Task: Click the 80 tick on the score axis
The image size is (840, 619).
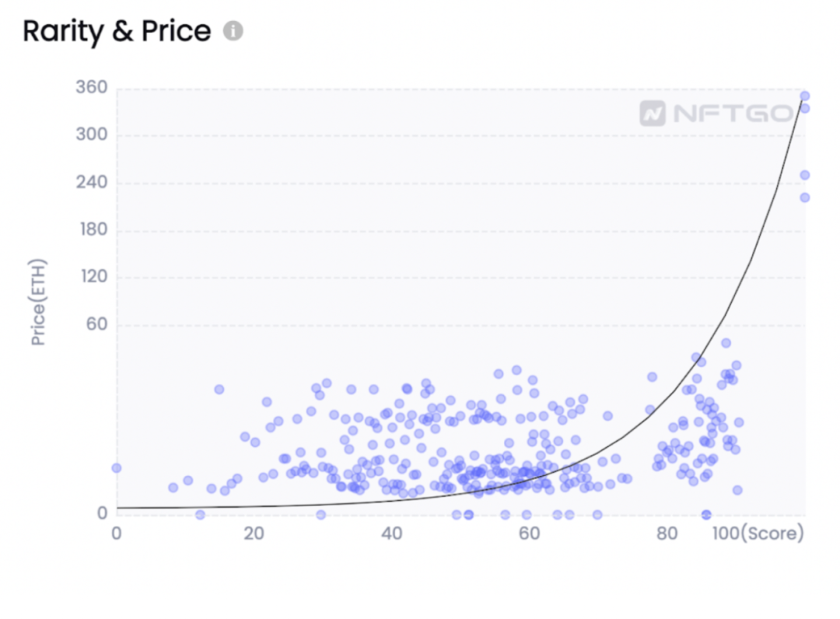Action: [x=667, y=533]
